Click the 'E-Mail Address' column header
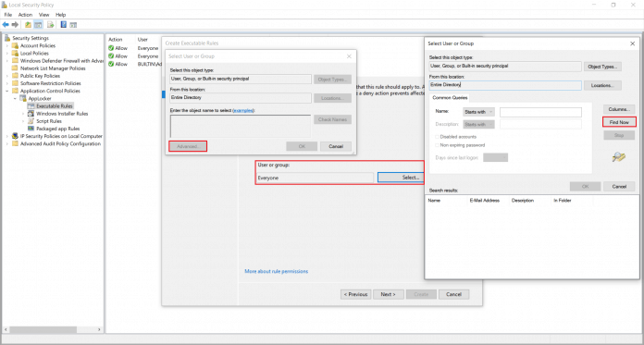 coord(485,201)
